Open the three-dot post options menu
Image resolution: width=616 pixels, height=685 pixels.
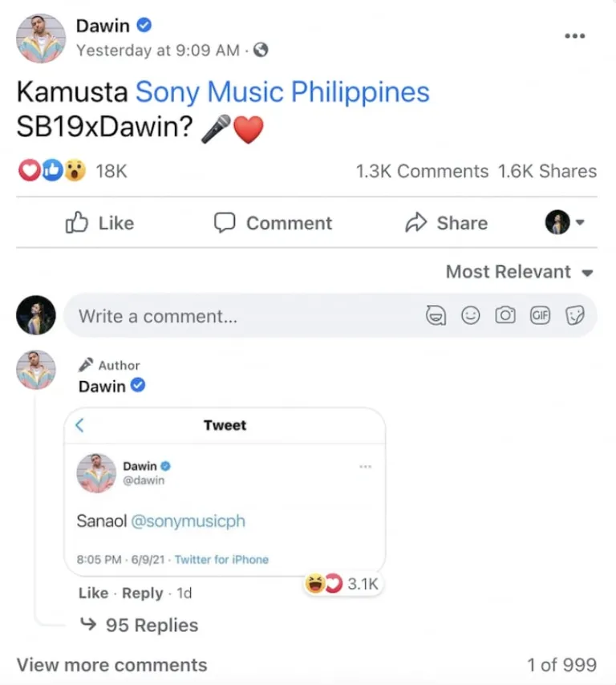pyautogui.click(x=574, y=36)
